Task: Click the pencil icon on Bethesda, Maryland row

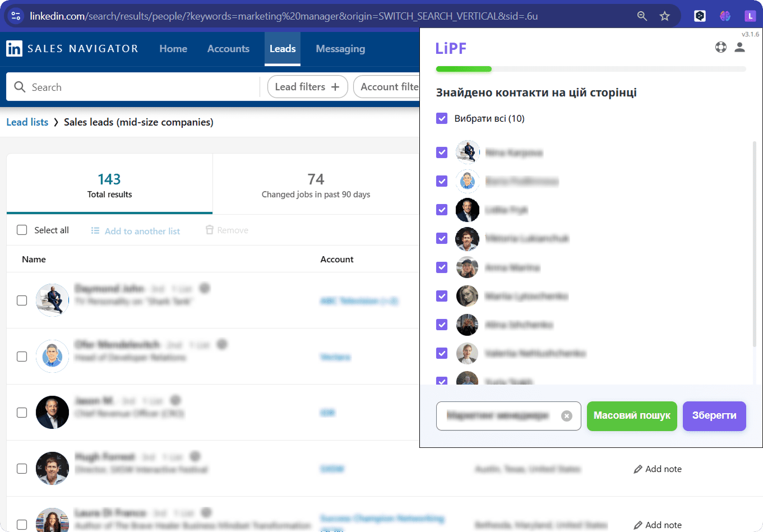Action: 637,525
